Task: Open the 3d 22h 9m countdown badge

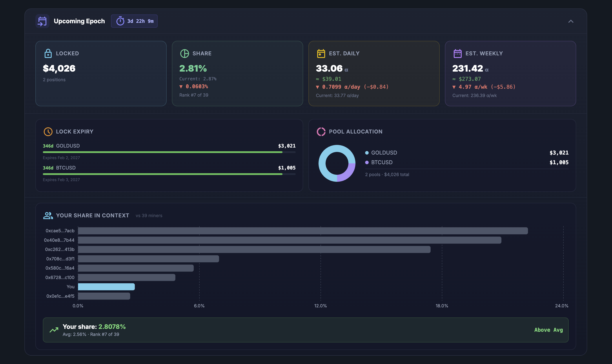Action: pyautogui.click(x=134, y=21)
